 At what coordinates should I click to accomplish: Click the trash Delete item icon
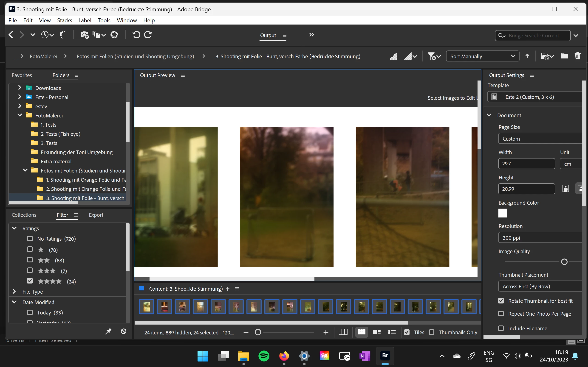[578, 56]
